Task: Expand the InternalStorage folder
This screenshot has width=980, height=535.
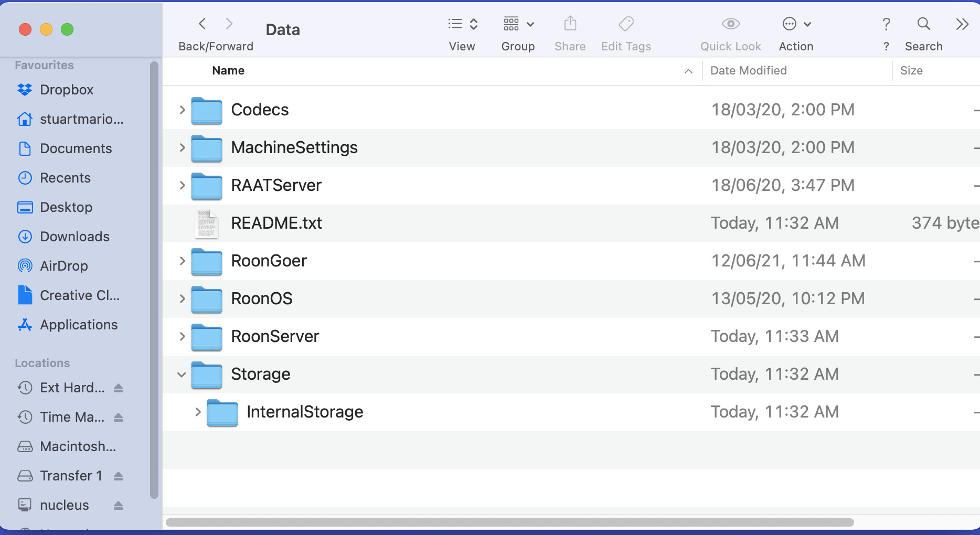Action: pyautogui.click(x=198, y=412)
